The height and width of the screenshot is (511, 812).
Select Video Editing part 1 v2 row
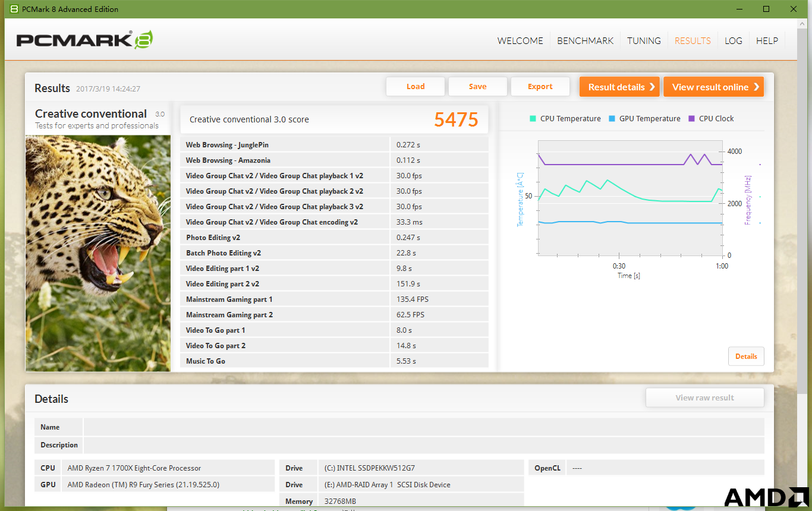click(334, 269)
